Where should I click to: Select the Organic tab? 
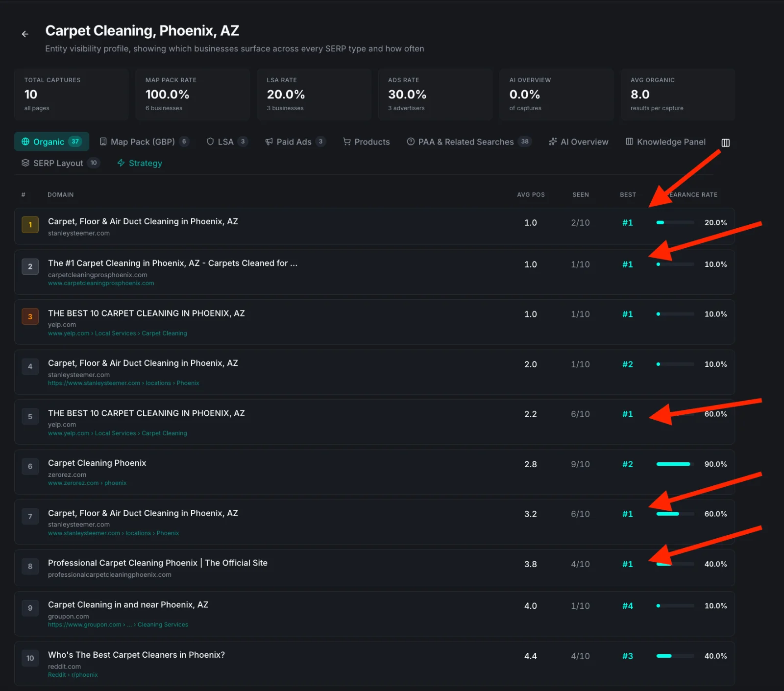coord(51,142)
